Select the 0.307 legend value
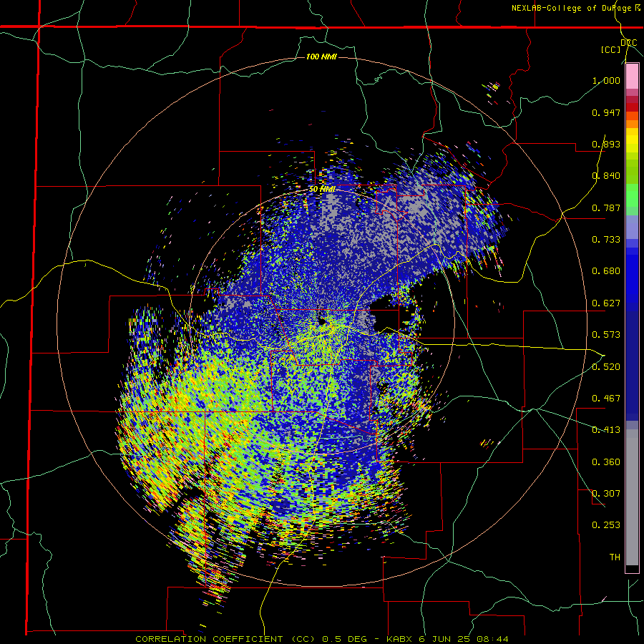Viewport: 644px width, 644px height. click(x=606, y=494)
